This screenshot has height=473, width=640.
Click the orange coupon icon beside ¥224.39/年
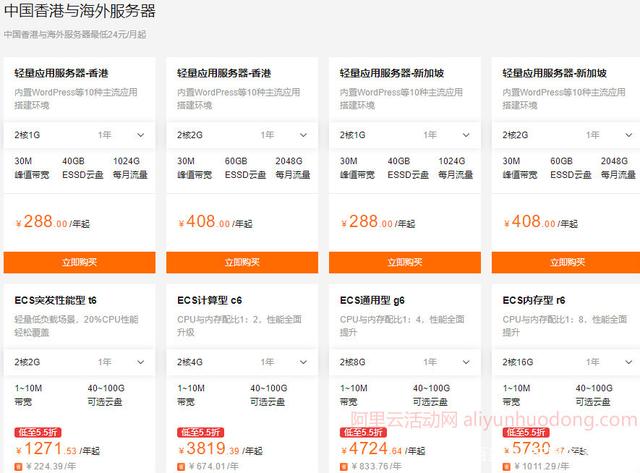[18, 466]
